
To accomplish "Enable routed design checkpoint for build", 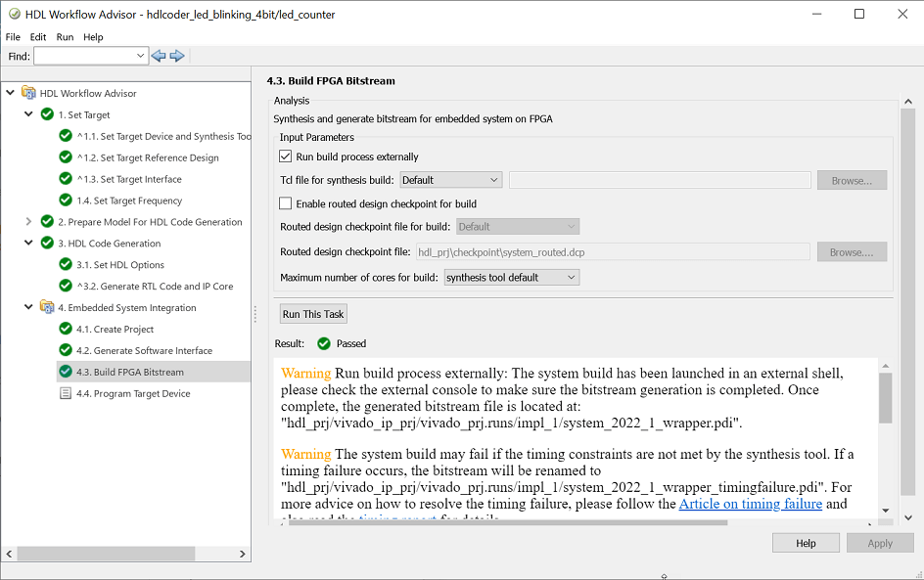I will pyautogui.click(x=286, y=203).
